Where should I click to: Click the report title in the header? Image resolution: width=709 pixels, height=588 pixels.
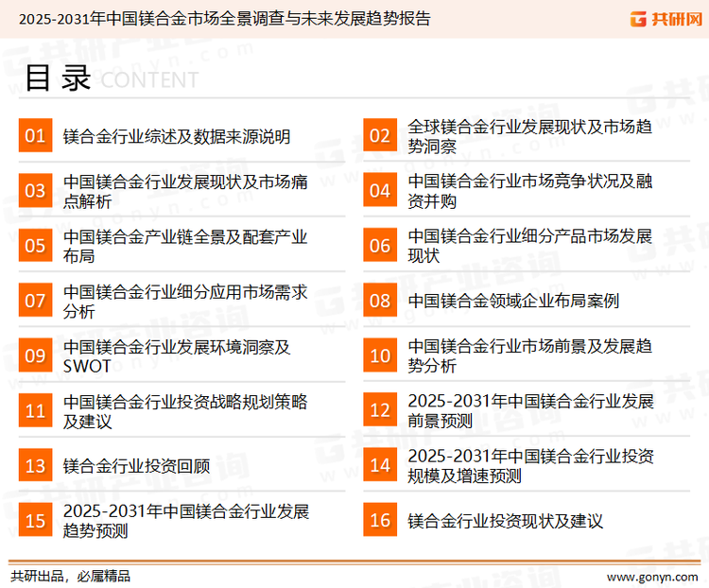225,19
